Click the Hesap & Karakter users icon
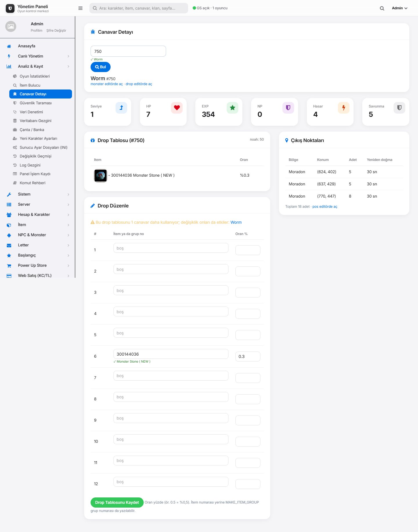The width and height of the screenshot is (418, 532). (9, 215)
